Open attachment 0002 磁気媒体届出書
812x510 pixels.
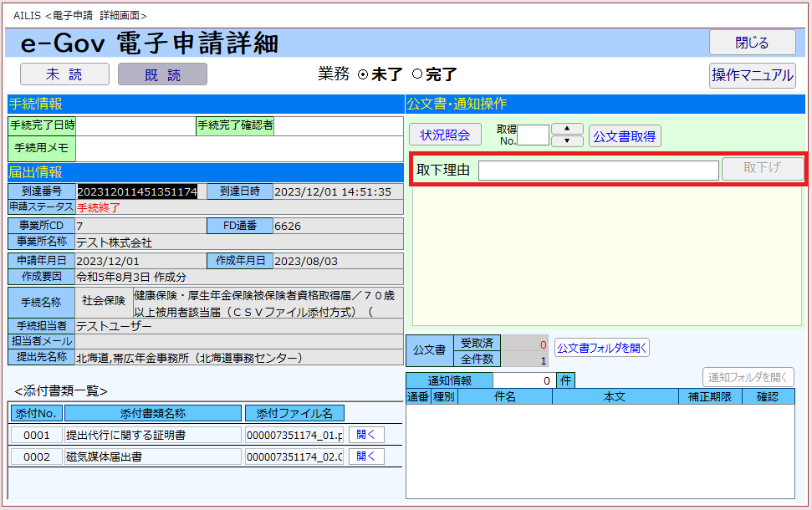click(366, 456)
